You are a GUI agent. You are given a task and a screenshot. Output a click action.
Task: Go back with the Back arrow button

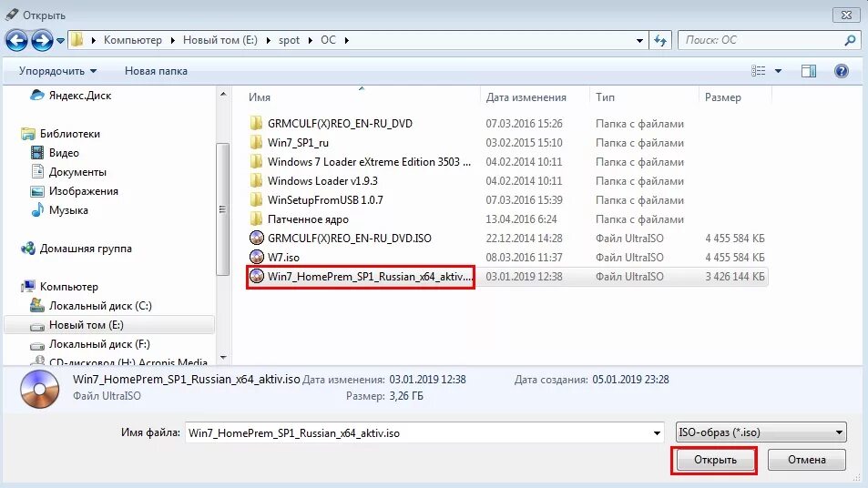[16, 40]
